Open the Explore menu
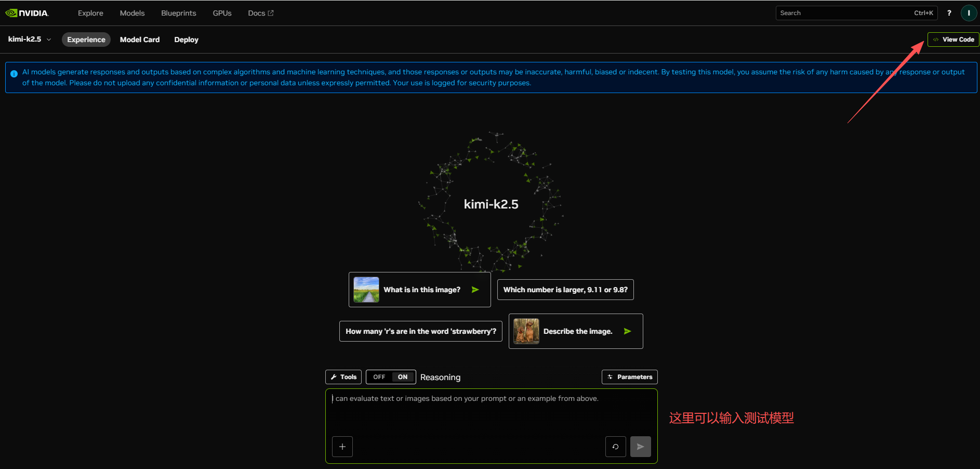The width and height of the screenshot is (980, 469). pos(90,13)
